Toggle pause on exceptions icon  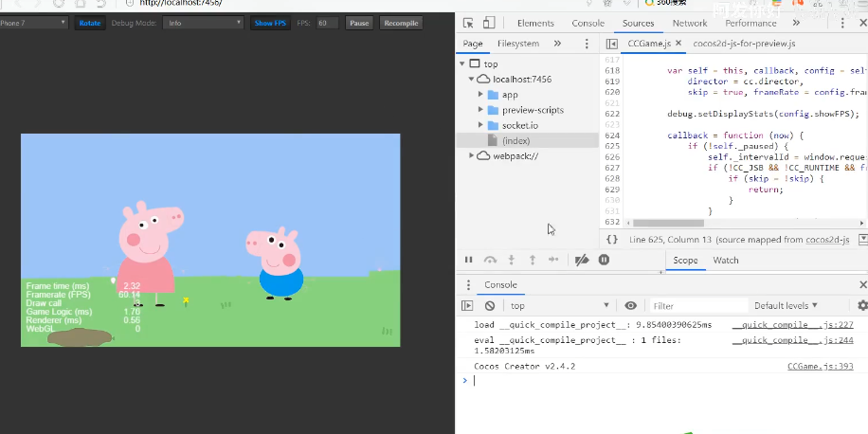(x=604, y=260)
